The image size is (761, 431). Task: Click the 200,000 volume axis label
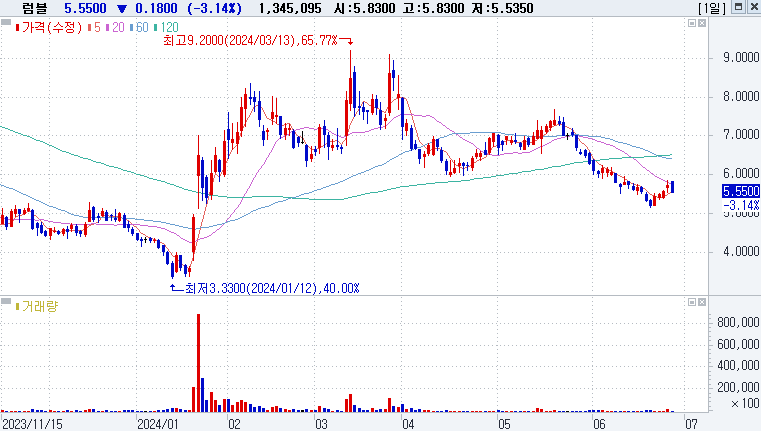point(738,387)
